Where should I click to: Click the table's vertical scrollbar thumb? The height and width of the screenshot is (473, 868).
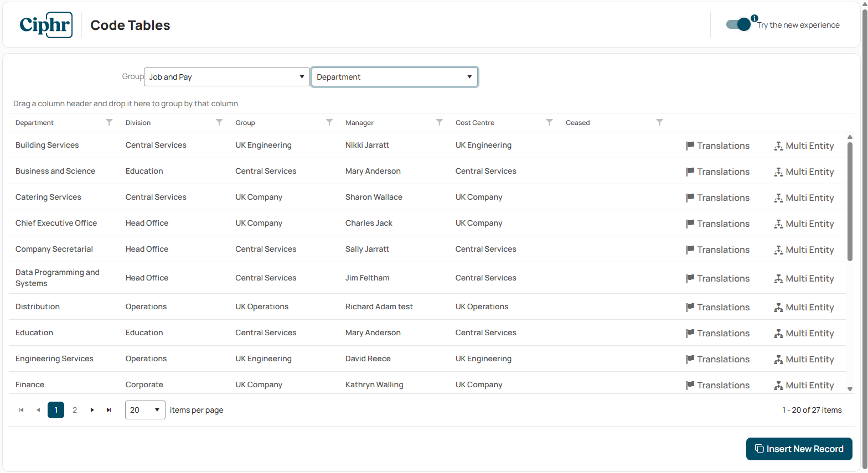(x=850, y=201)
